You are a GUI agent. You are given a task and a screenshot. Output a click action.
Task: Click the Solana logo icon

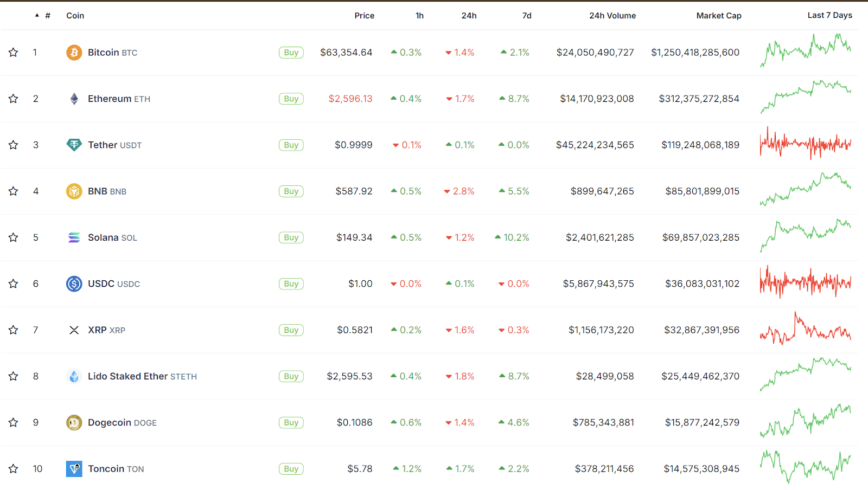point(74,237)
